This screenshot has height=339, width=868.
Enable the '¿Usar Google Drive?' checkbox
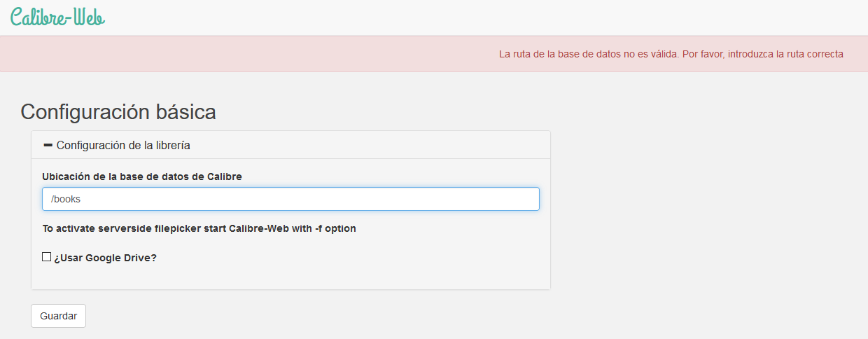(47, 257)
